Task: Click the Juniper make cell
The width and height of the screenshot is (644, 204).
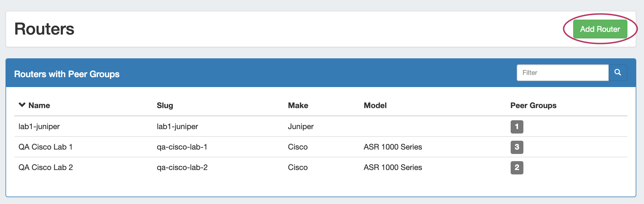Action: click(300, 126)
